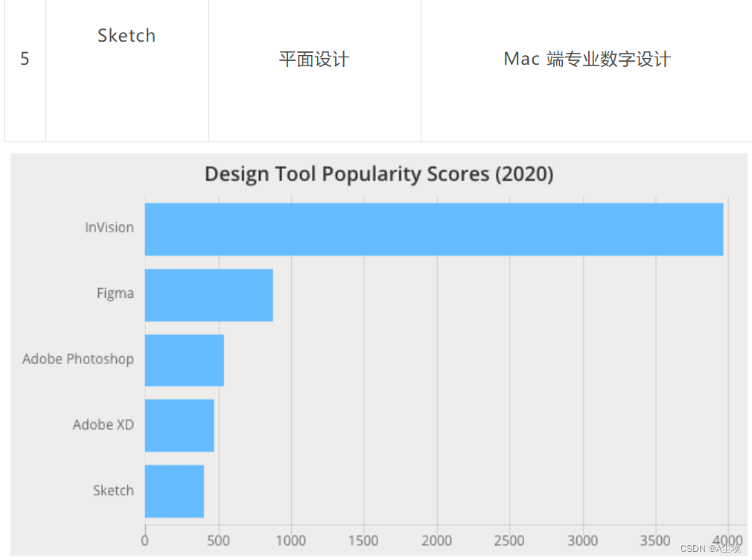Screen dimensions: 752x560
Task: Click the 3000 tick label on the x-axis
Action: (x=583, y=541)
